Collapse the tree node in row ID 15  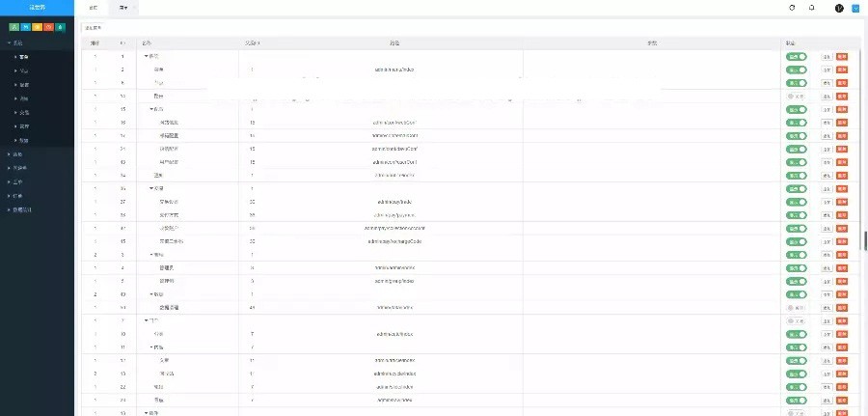[x=152, y=109]
